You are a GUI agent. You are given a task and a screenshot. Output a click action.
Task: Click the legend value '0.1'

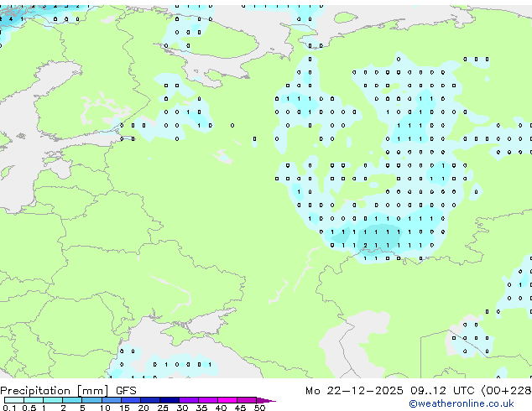[9, 408]
